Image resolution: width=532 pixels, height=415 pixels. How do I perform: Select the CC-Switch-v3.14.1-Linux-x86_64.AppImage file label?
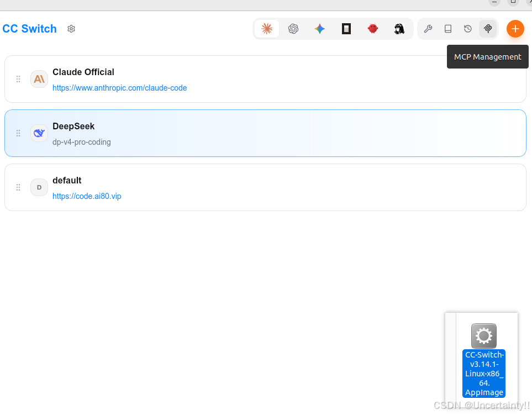coord(484,374)
